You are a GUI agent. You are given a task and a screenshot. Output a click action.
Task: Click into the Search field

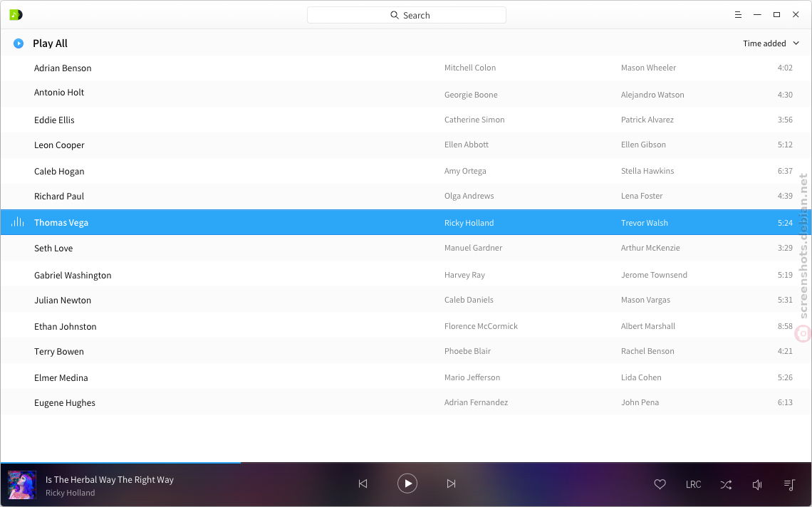tap(407, 15)
